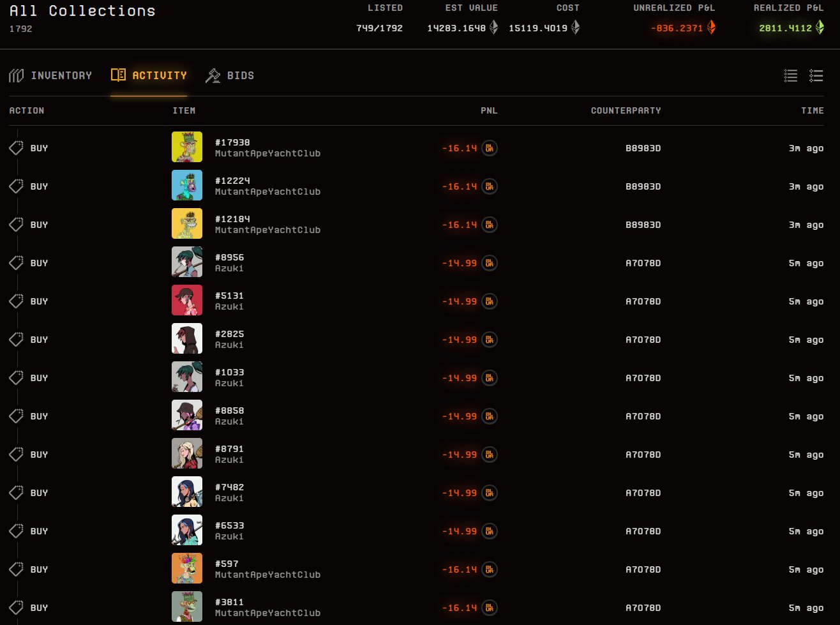840x625 pixels.
Task: Click item name #6533 Azuki
Action: pos(230,531)
